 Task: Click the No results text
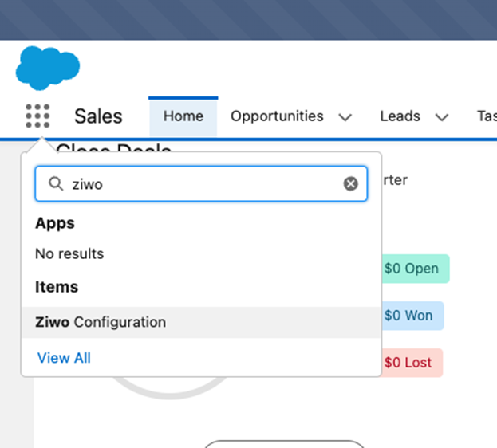tap(69, 253)
